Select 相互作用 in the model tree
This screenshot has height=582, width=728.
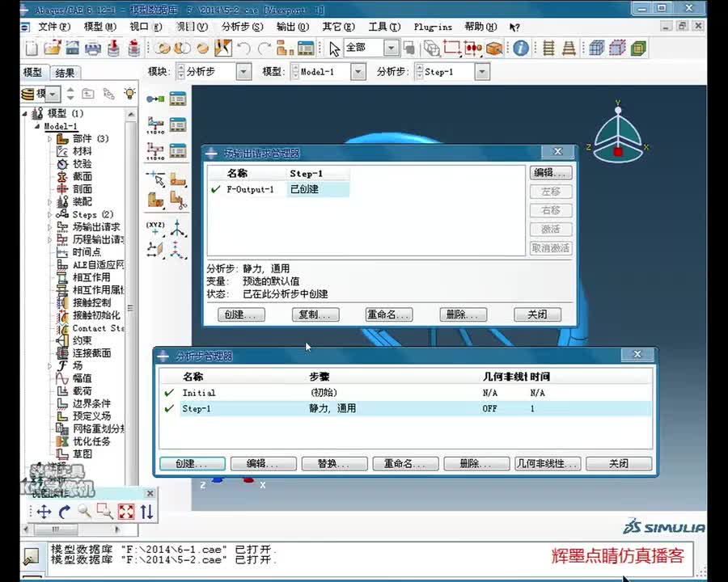[91, 277]
